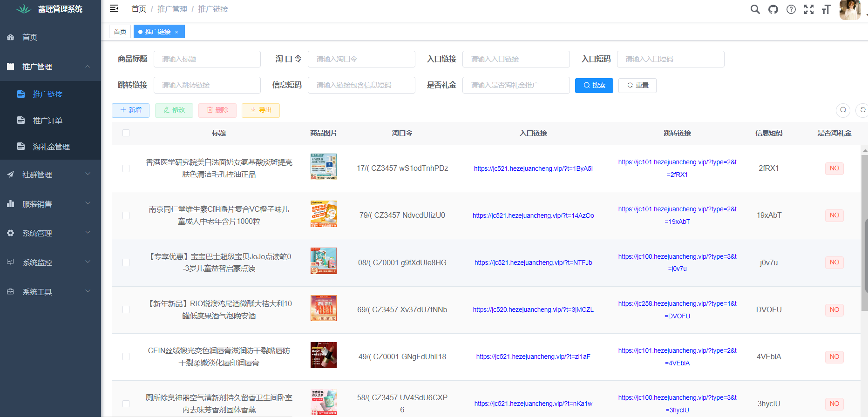Check the row for 厕所除臭神器

coord(126,404)
